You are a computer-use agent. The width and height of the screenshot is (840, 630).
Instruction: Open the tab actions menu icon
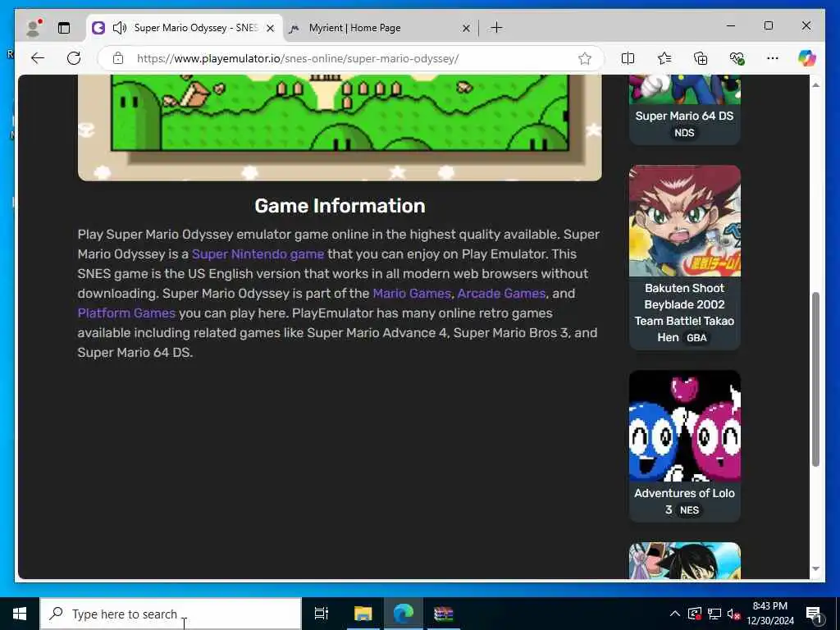(64, 28)
